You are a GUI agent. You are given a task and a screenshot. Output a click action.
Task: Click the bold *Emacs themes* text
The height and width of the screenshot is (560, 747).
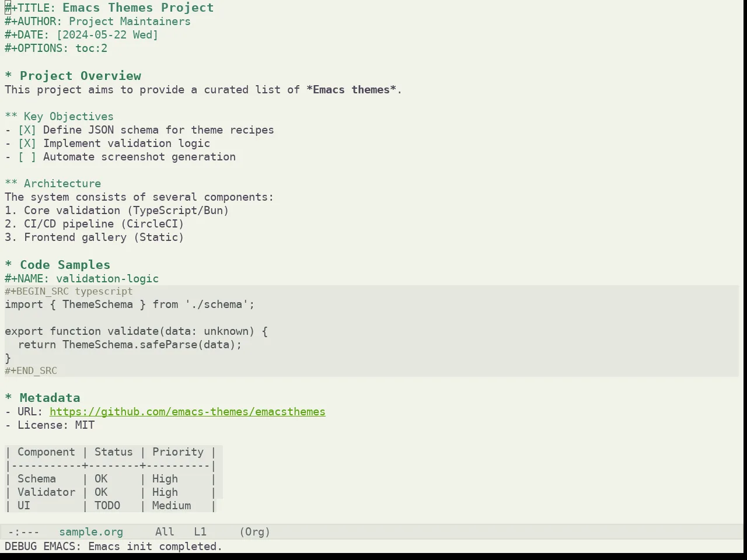[351, 90]
